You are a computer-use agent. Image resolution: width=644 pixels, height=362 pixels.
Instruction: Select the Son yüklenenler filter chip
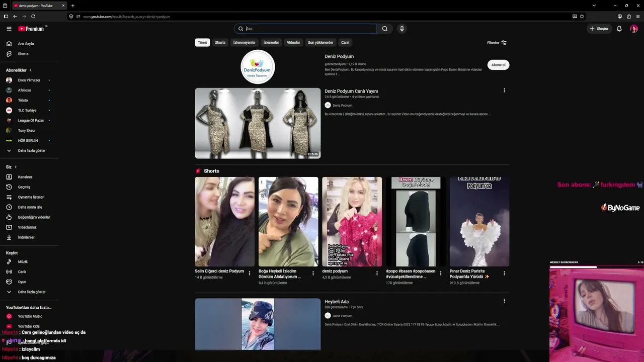tap(320, 43)
